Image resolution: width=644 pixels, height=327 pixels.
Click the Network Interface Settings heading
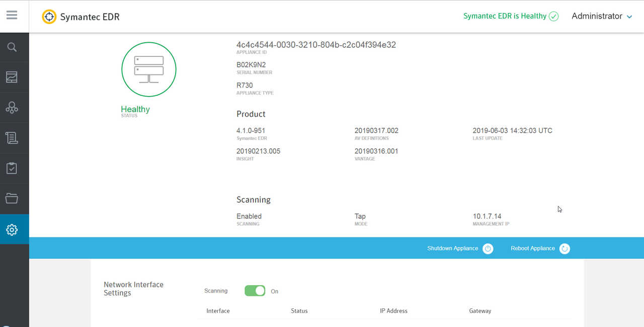pos(134,289)
